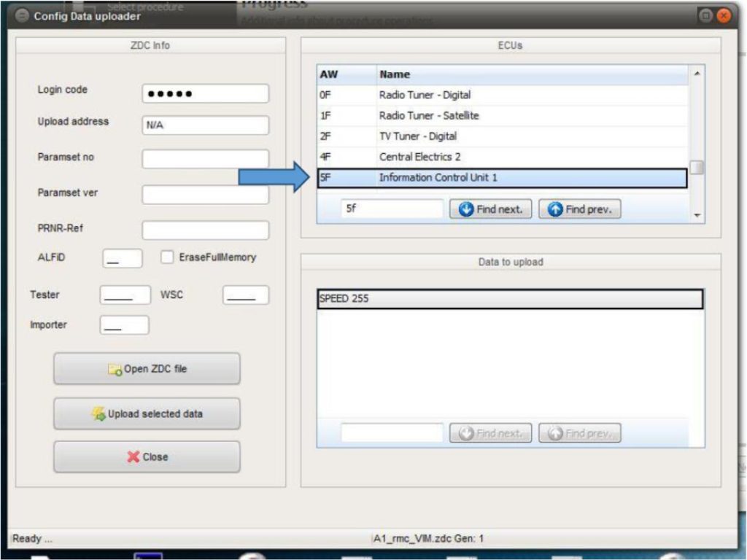Click the Close button
This screenshot has width=747, height=560.
pyautogui.click(x=146, y=456)
